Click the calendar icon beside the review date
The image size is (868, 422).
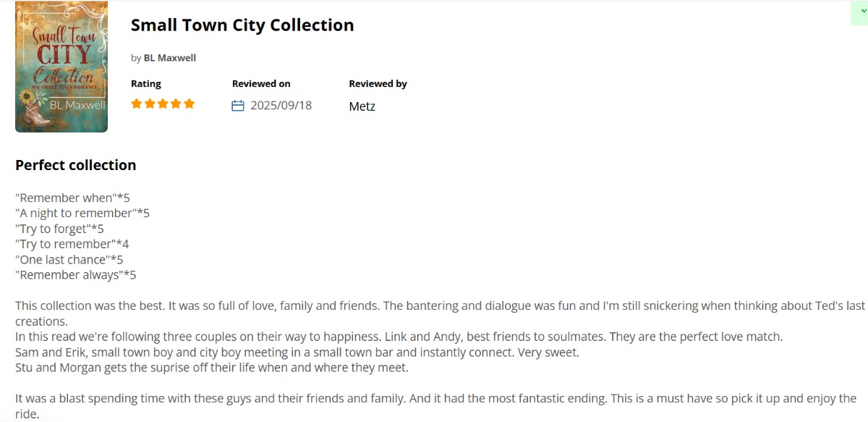click(238, 106)
